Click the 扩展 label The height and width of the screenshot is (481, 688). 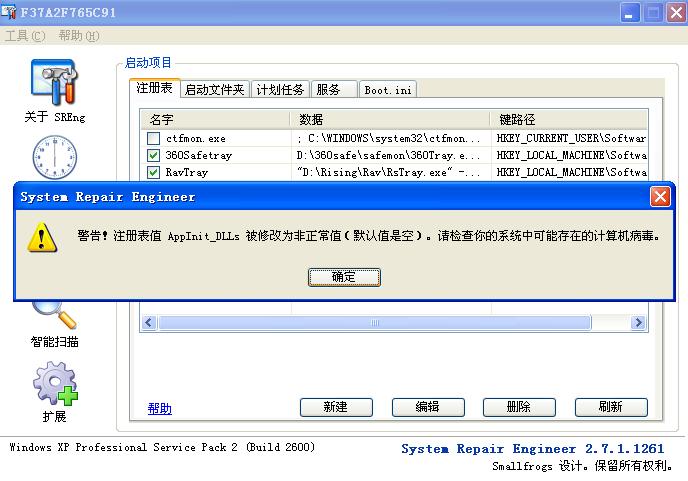pyautogui.click(x=54, y=416)
